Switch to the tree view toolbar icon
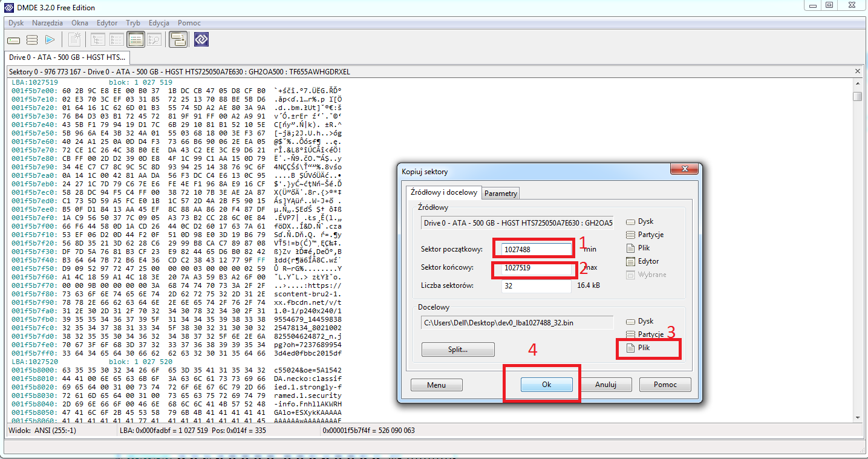This screenshot has width=868, height=459. (97, 40)
